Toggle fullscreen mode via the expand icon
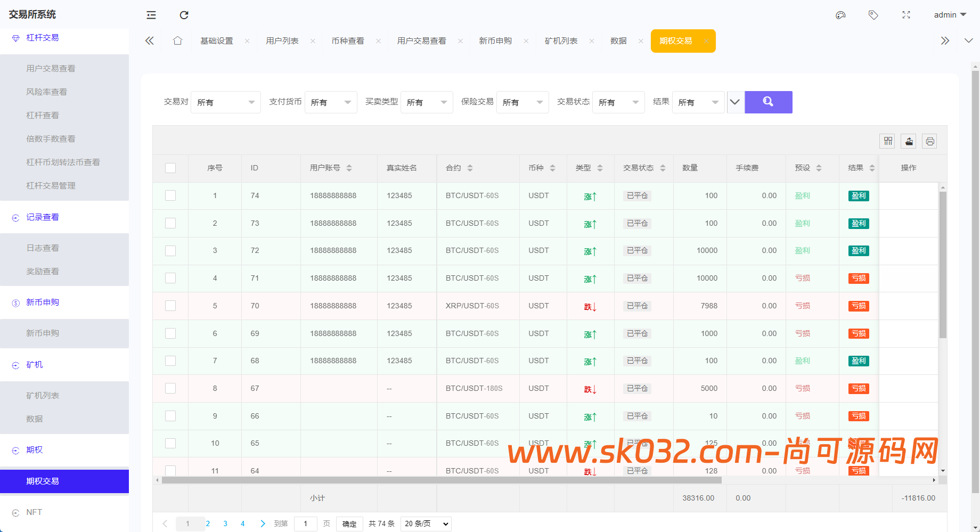Image resolution: width=980 pixels, height=532 pixels. click(907, 15)
